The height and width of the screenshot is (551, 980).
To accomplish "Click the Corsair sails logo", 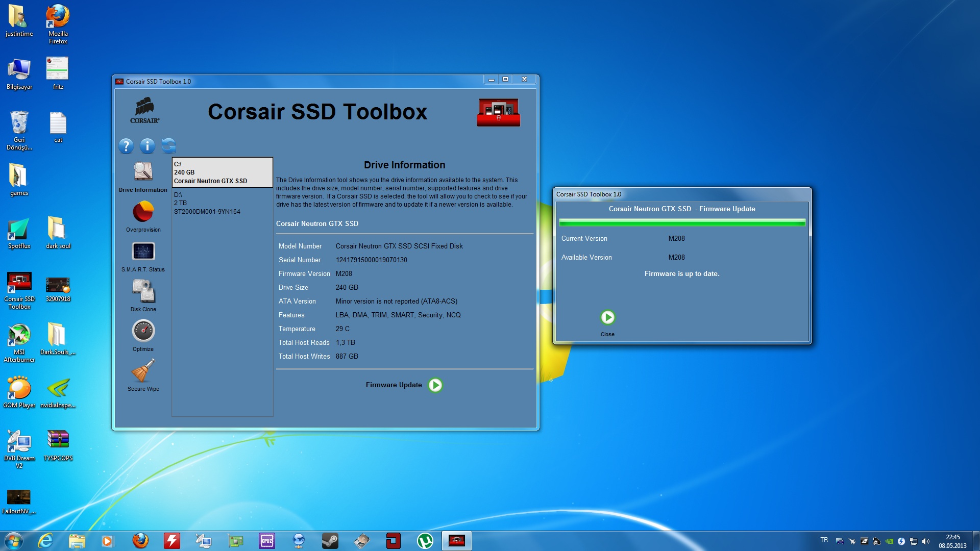I will pyautogui.click(x=144, y=111).
